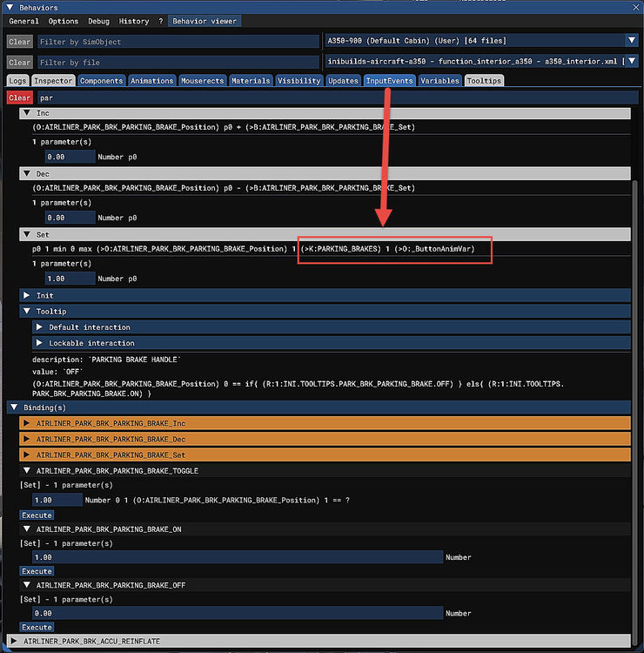Click the Filter by SimObject input field
644x653 pixels.
[178, 42]
